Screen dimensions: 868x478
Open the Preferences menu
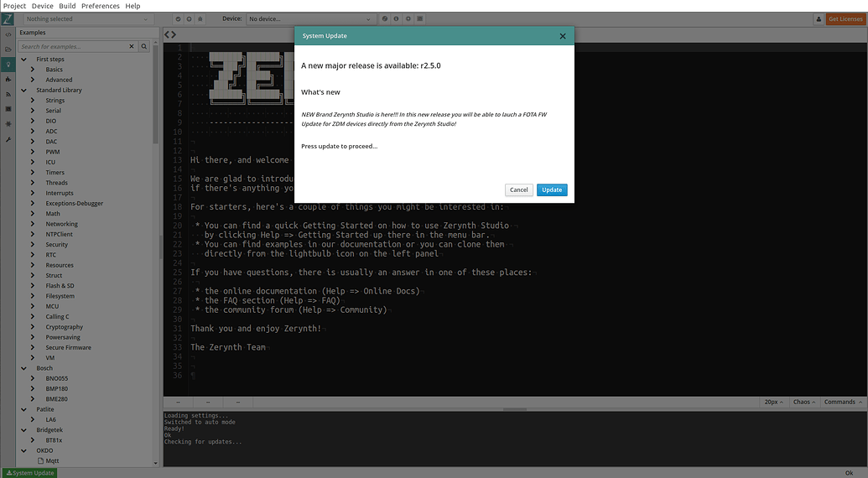[100, 6]
